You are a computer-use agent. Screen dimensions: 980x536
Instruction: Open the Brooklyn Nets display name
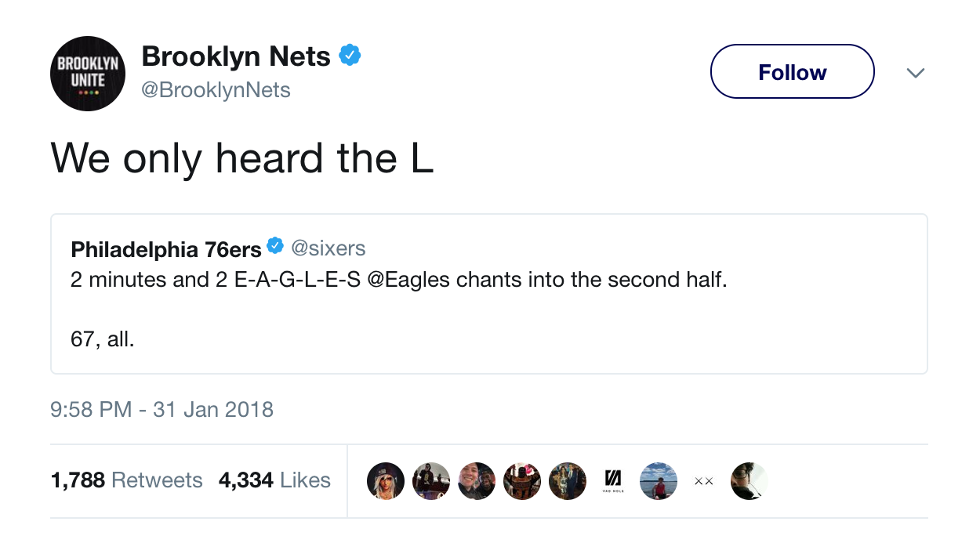(235, 56)
